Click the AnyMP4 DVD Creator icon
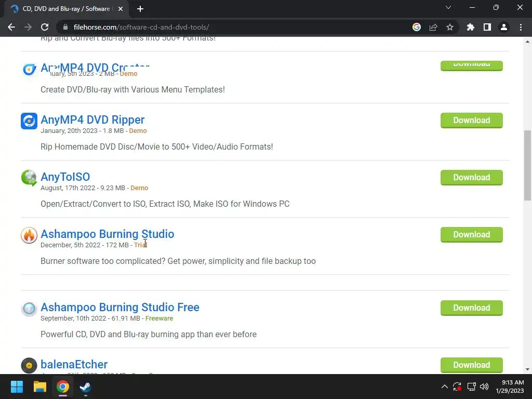The image size is (532, 399). click(x=29, y=69)
